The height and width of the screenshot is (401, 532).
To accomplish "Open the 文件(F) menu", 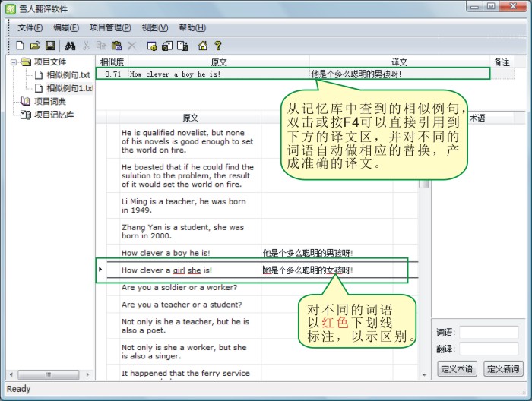I will coord(30,28).
